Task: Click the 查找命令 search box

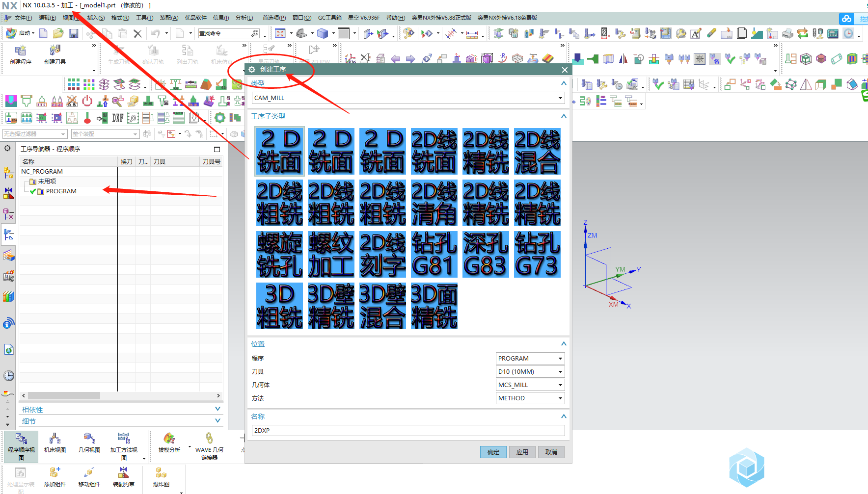Action: click(230, 33)
